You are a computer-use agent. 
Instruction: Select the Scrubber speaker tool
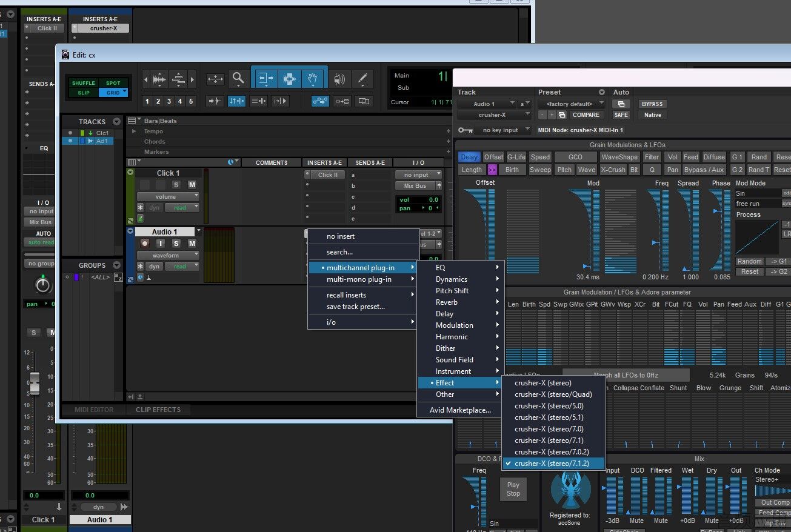click(x=340, y=79)
